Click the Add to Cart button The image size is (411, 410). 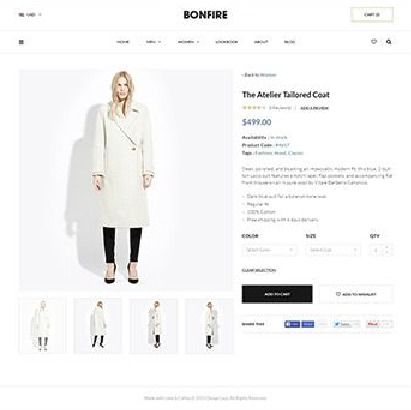pyautogui.click(x=277, y=294)
